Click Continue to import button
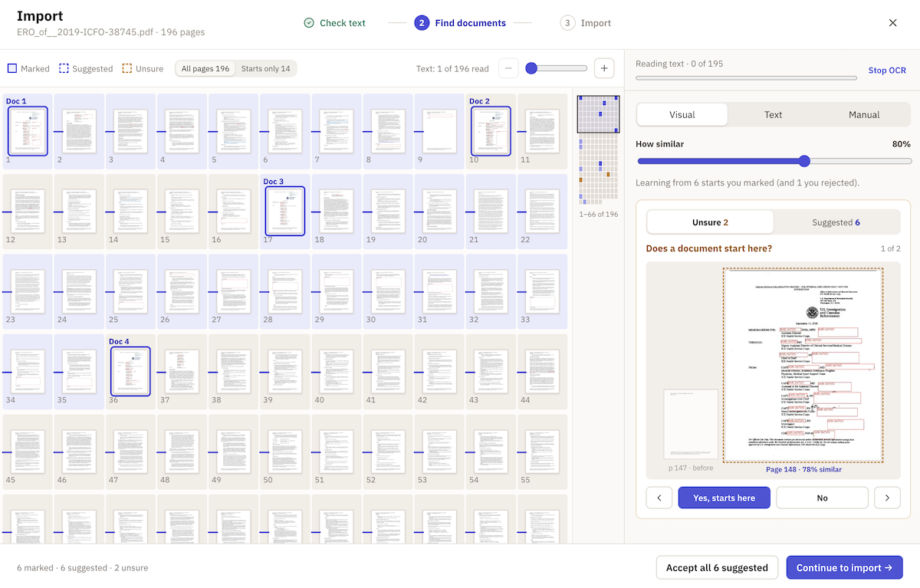The image size is (920, 588). [x=844, y=567]
